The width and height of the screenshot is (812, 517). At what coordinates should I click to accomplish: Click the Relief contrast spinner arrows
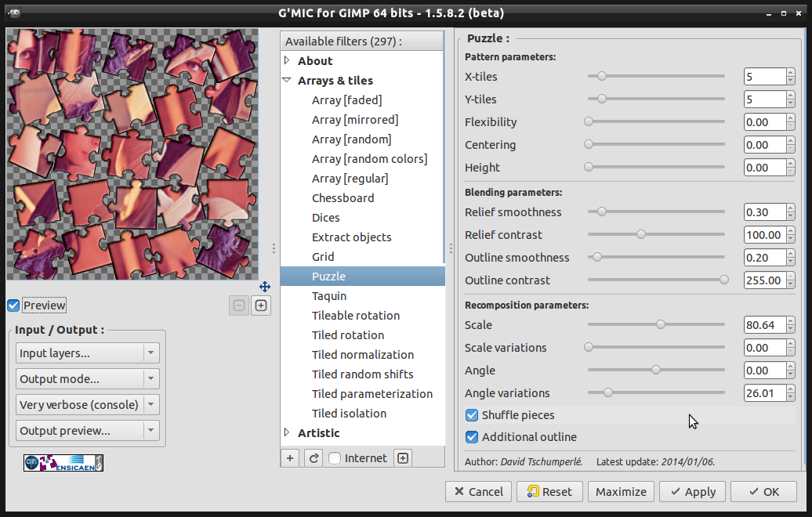[790, 235]
